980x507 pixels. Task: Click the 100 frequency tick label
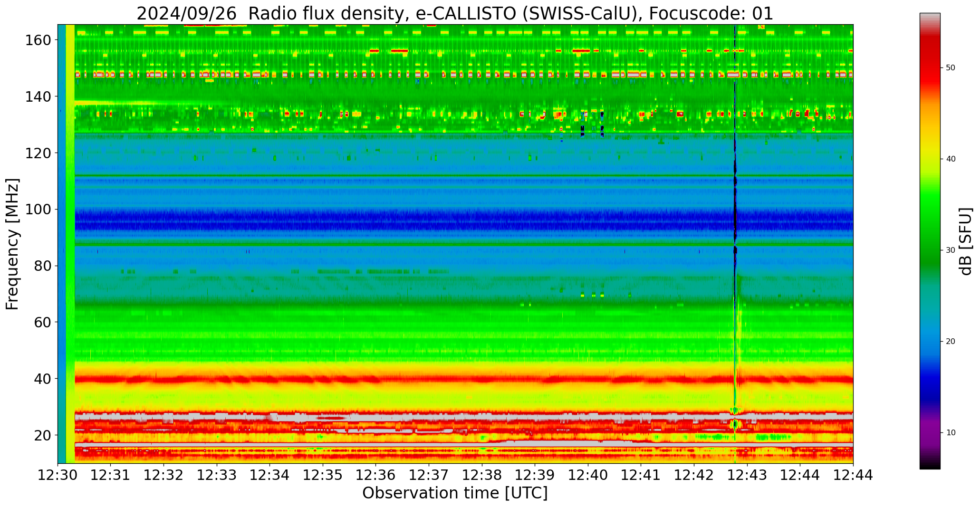(x=38, y=210)
